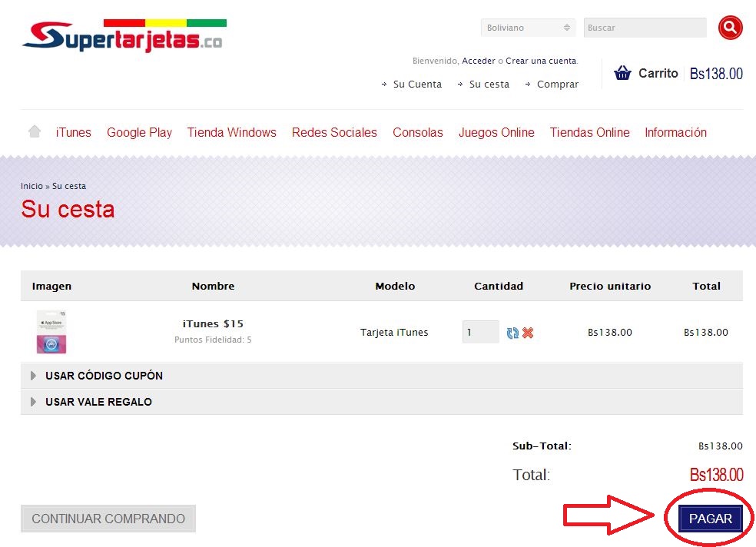Open the Google Play menu

pos(139,132)
